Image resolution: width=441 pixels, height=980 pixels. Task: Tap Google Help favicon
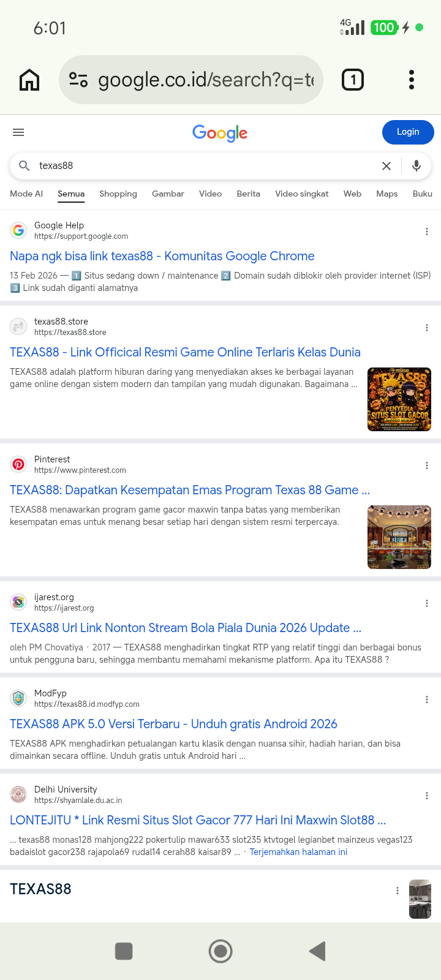coord(18,230)
